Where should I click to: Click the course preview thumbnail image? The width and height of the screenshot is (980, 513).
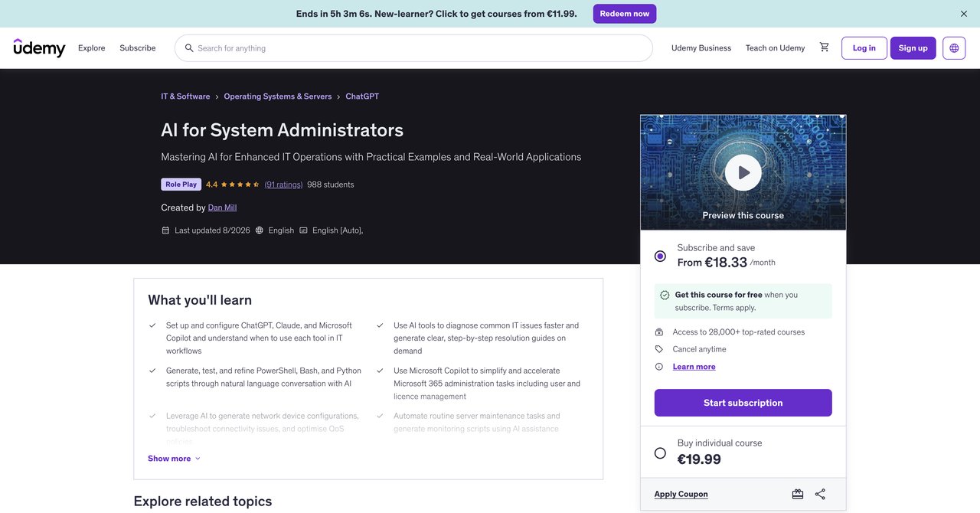(743, 173)
